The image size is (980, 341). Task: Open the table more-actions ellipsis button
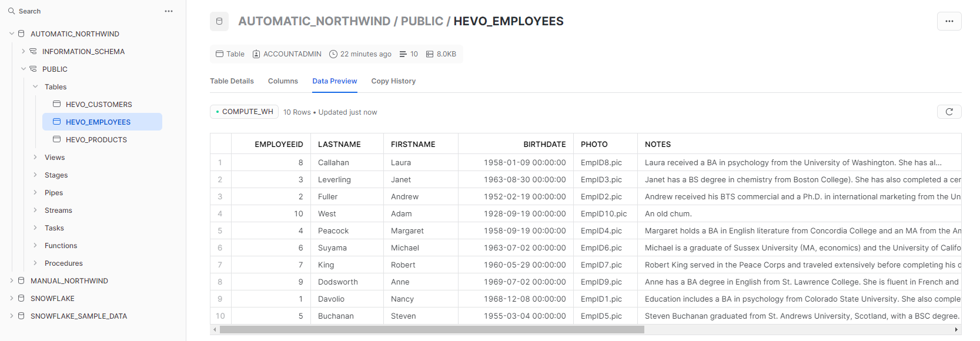tap(949, 21)
